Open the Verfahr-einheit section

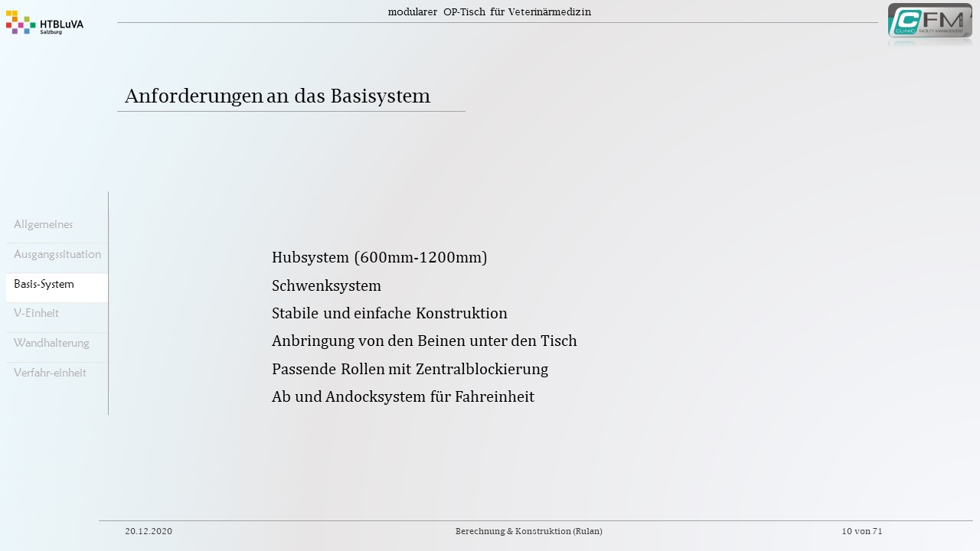tap(50, 373)
